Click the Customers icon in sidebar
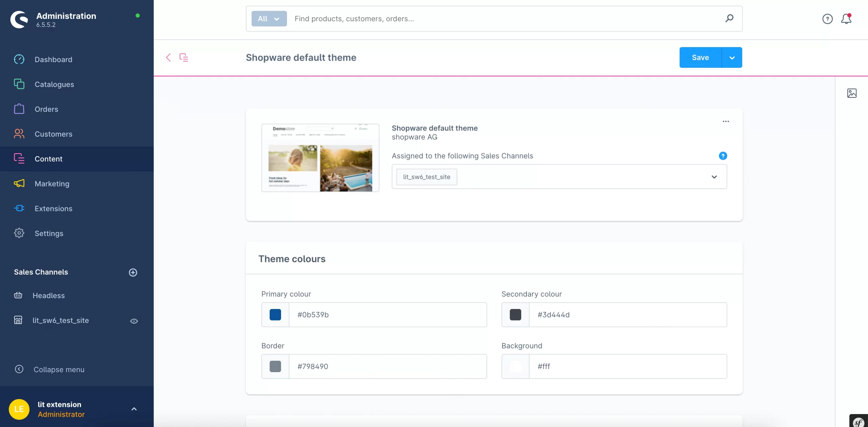868x427 pixels. click(19, 134)
